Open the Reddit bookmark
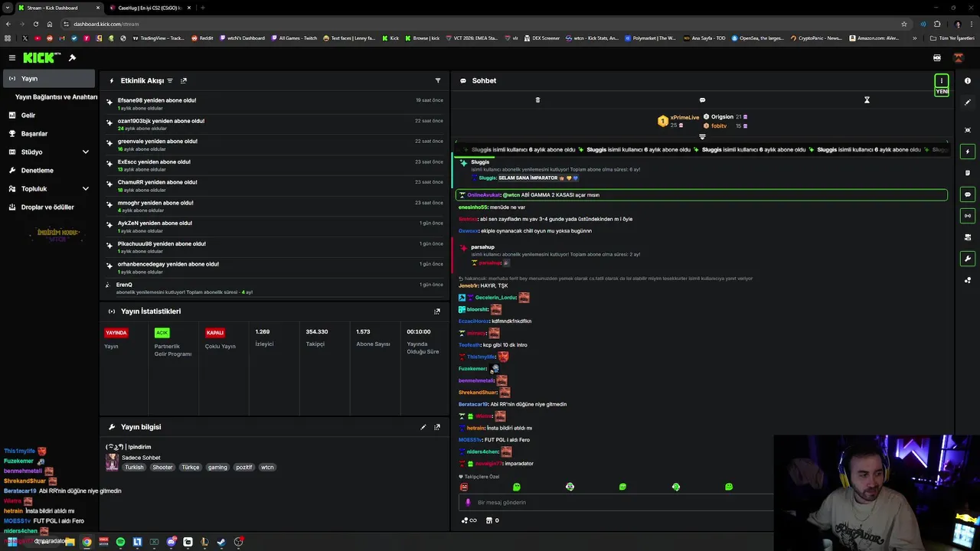Viewport: 980px width, 551px height. click(x=202, y=37)
